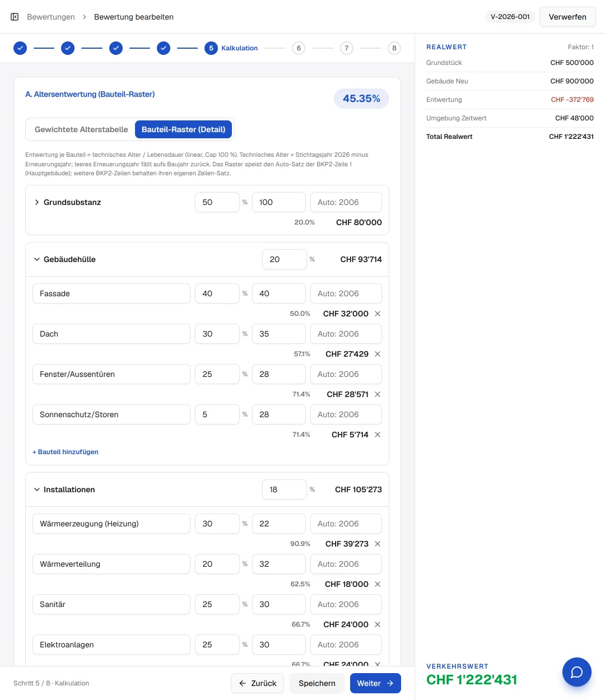The image size is (605, 700).
Task: Select current step 5 Kalkulation
Action: pos(231,48)
